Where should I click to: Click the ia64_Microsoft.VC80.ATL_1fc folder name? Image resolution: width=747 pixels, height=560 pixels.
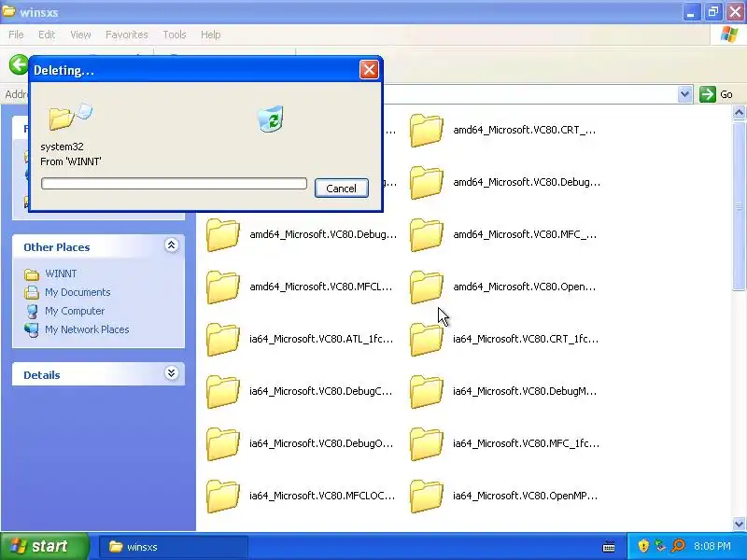coord(321,339)
